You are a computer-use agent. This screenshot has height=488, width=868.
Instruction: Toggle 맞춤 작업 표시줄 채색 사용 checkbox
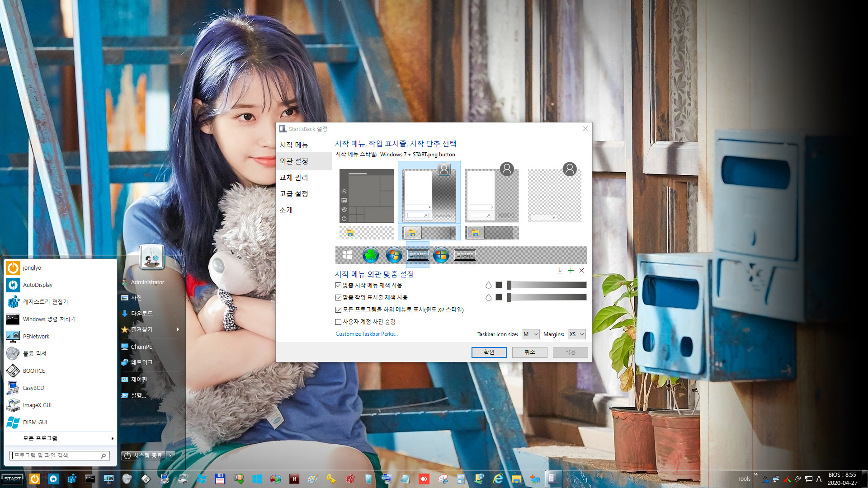coord(338,297)
